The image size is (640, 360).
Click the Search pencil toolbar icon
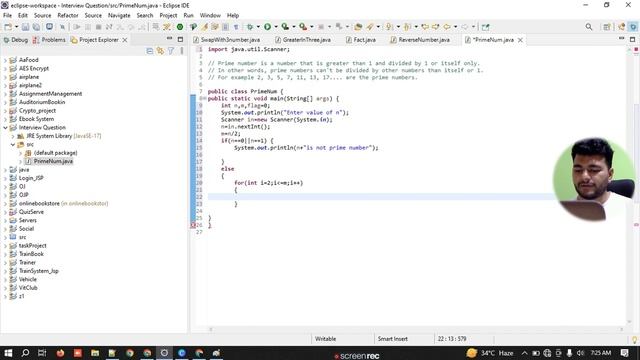point(370,27)
